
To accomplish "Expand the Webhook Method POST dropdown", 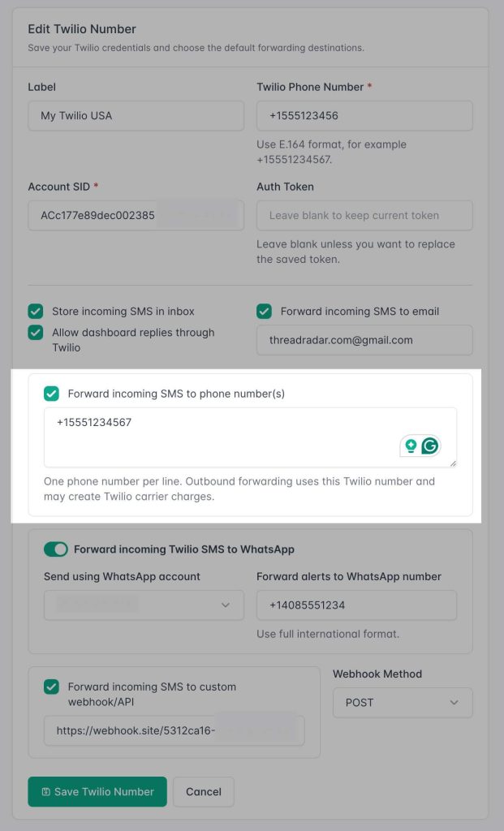I will pos(403,703).
